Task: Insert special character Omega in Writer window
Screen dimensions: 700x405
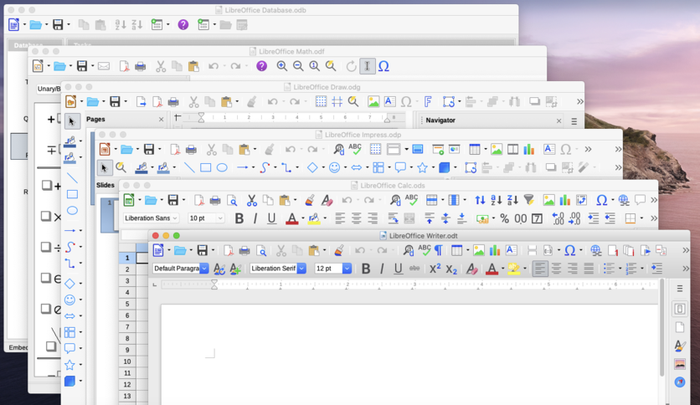Action: pos(570,251)
